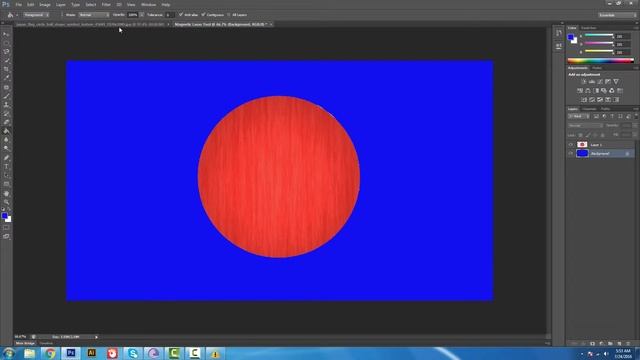Select the Zoom tool
The width and height of the screenshot is (640, 360).
[x=6, y=202]
